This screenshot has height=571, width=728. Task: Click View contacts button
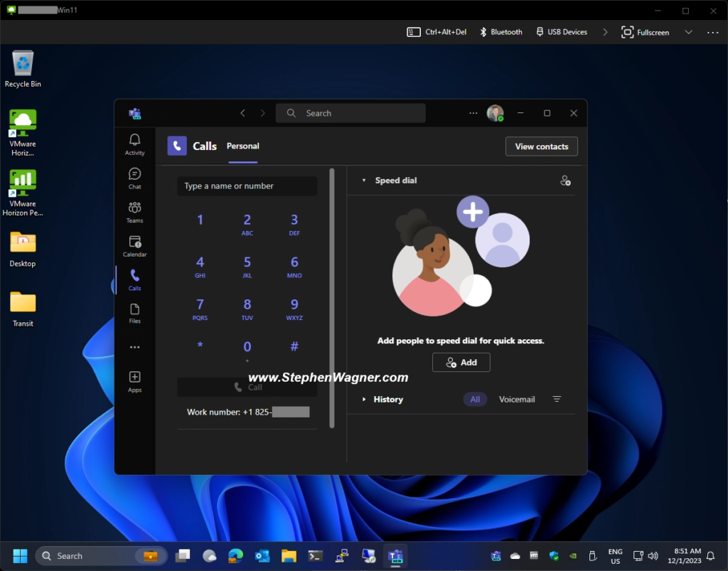541,146
